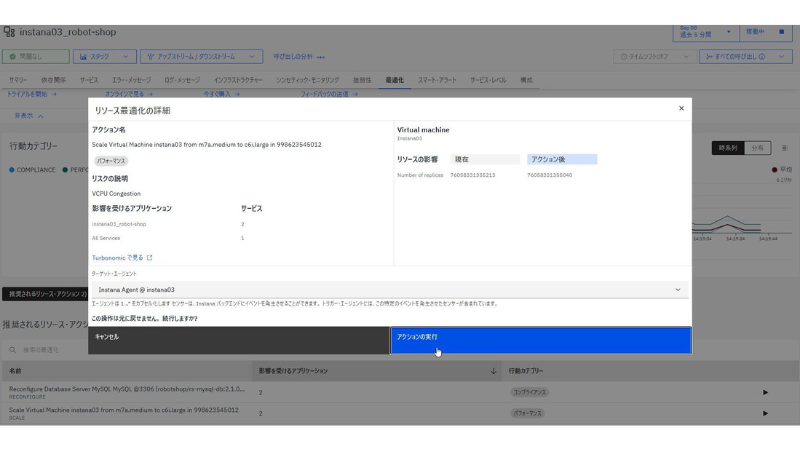This screenshot has width=800, height=450.
Task: Open the すべての呼び出し dropdown
Action: pos(745,57)
